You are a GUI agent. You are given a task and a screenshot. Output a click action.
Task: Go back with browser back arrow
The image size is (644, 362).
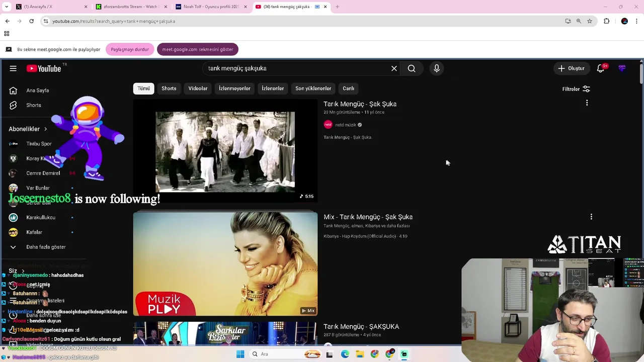point(7,21)
